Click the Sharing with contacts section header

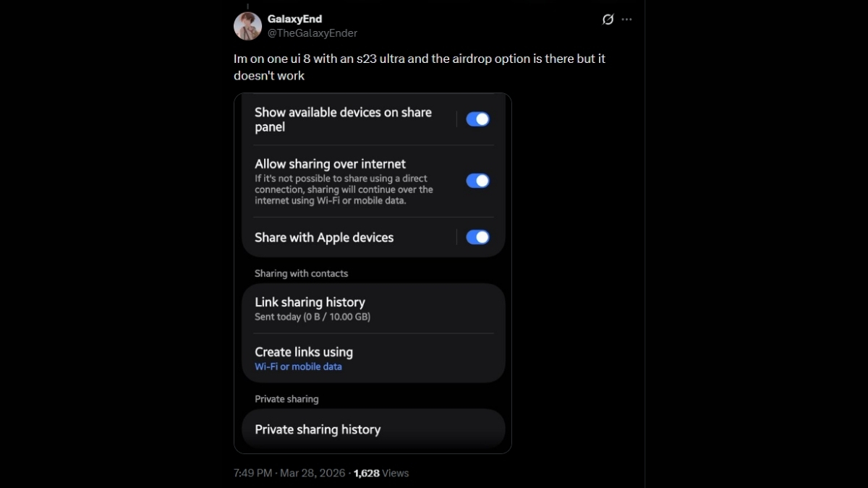click(301, 273)
